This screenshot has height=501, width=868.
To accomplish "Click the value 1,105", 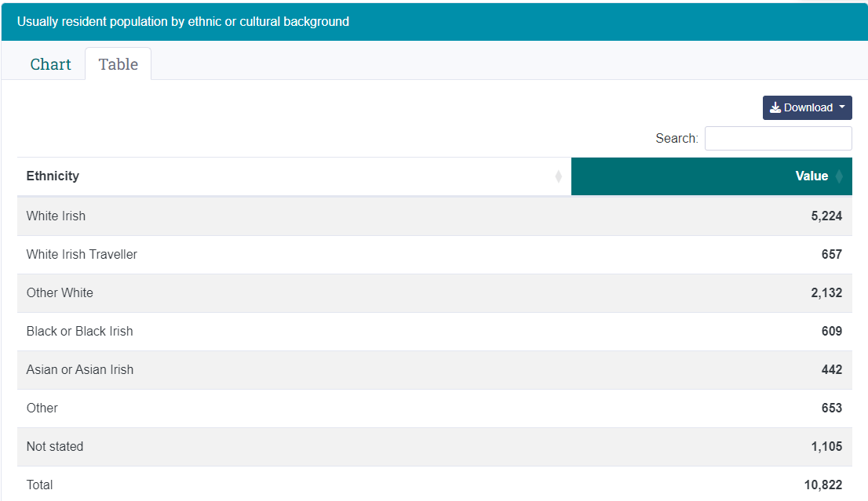I will pyautogui.click(x=826, y=446).
